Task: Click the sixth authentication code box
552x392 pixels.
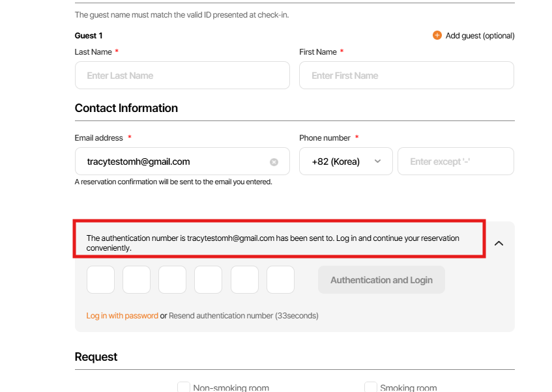Action: tap(280, 280)
